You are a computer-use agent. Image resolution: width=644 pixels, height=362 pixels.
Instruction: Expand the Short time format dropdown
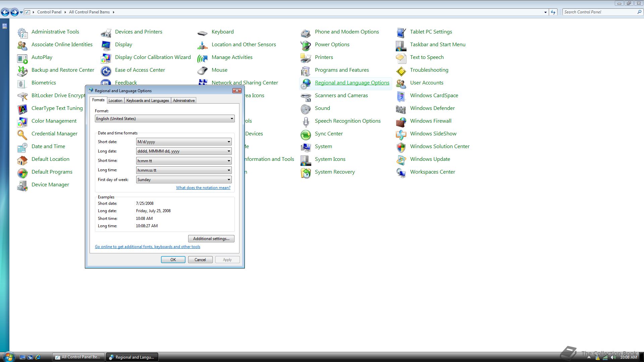point(184,161)
